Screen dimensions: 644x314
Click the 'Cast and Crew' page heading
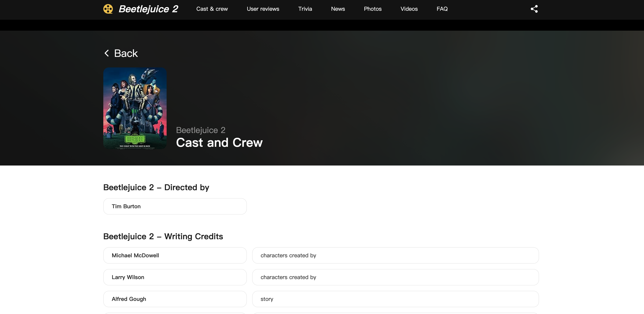(x=219, y=143)
